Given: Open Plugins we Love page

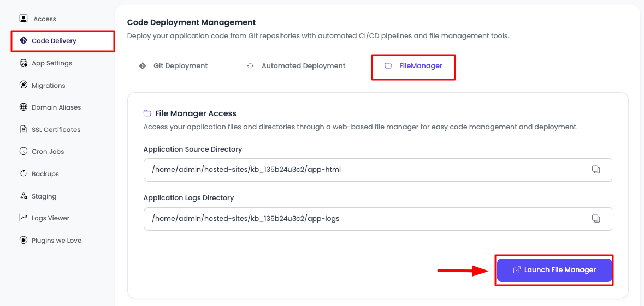Looking at the screenshot, I should pyautogui.click(x=56, y=241).
